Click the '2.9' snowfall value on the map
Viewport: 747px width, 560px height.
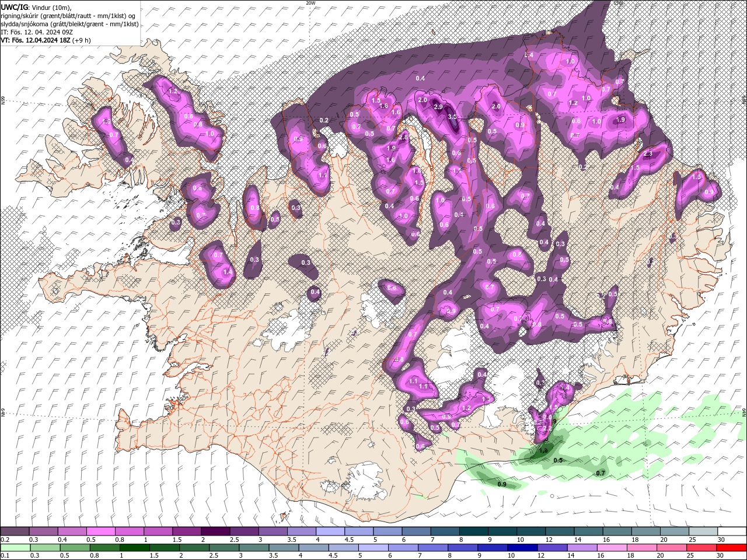[x=439, y=108]
